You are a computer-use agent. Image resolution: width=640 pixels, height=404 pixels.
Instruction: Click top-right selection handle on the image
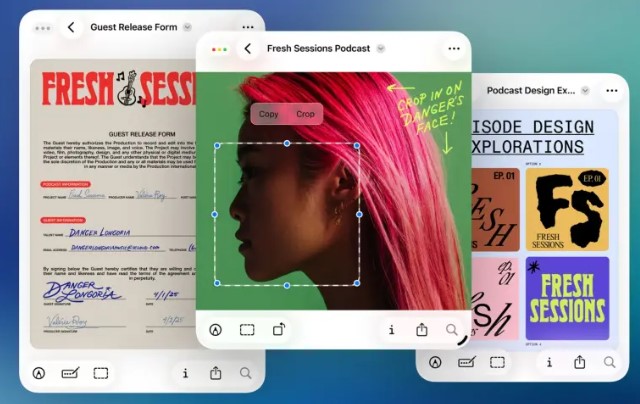tap(357, 145)
